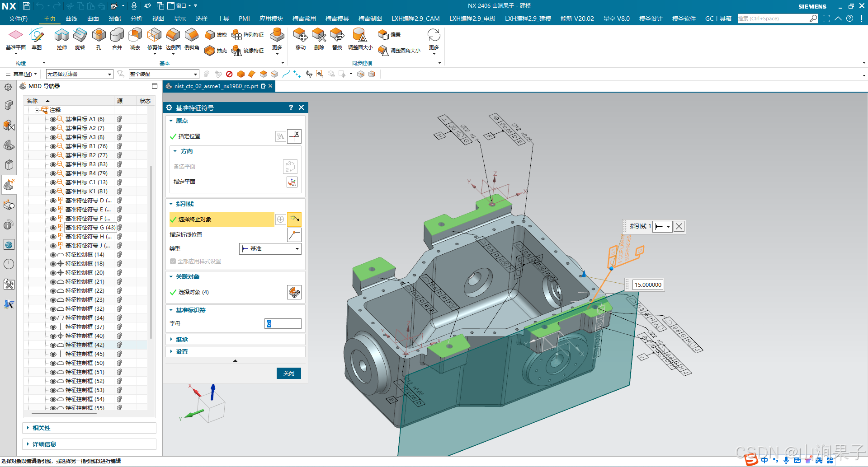The width and height of the screenshot is (868, 467).
Task: Hide 基准目标 A1 (6) via its eye icon
Action: coord(53,119)
